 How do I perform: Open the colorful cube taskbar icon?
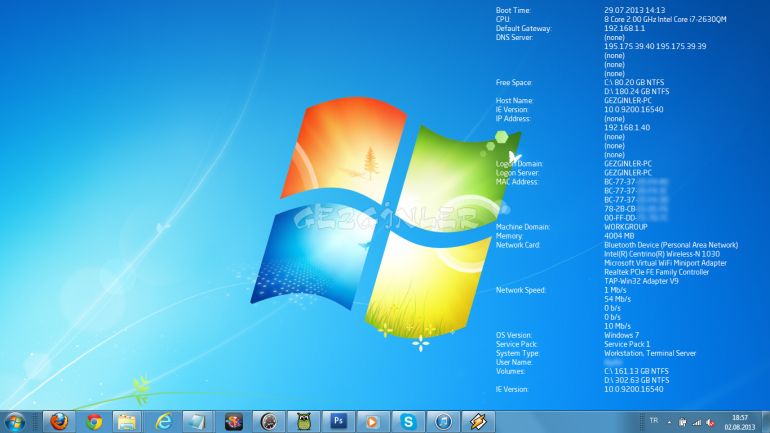233,422
